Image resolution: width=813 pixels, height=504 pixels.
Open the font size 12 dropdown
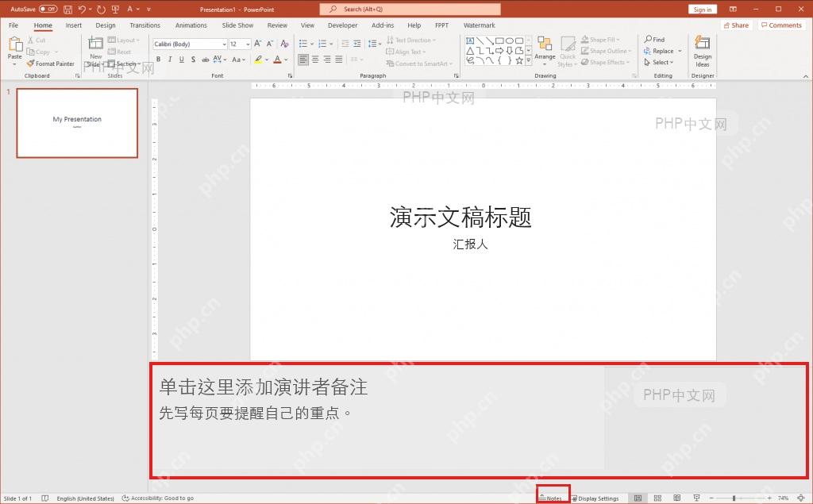(248, 44)
